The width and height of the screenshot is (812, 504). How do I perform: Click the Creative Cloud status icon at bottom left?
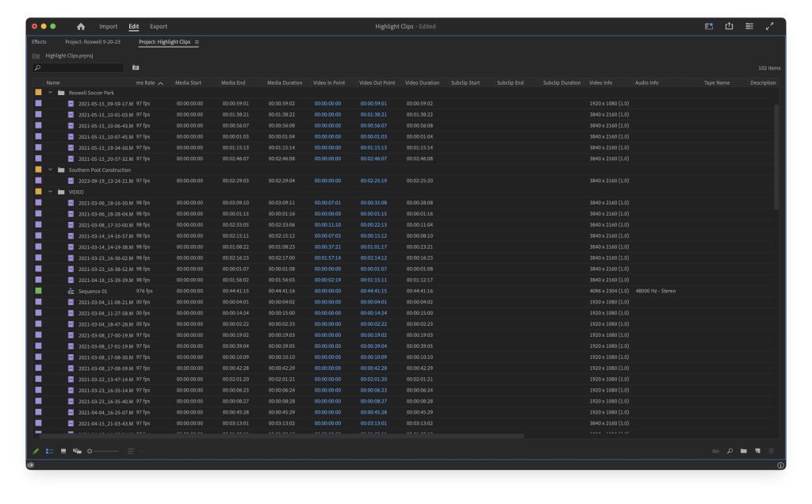click(31, 464)
